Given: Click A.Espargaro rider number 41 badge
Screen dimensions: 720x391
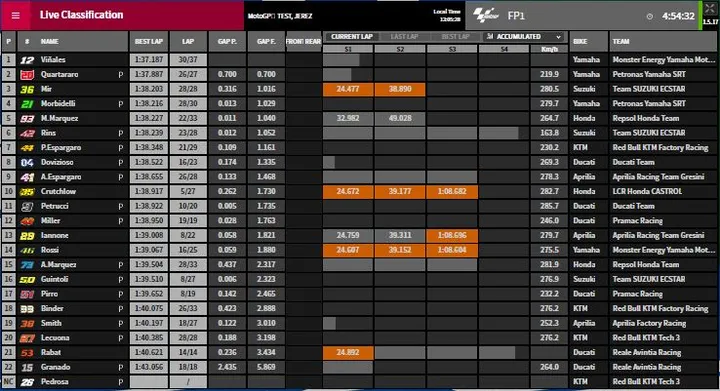Looking at the screenshot, I should click(x=27, y=177).
